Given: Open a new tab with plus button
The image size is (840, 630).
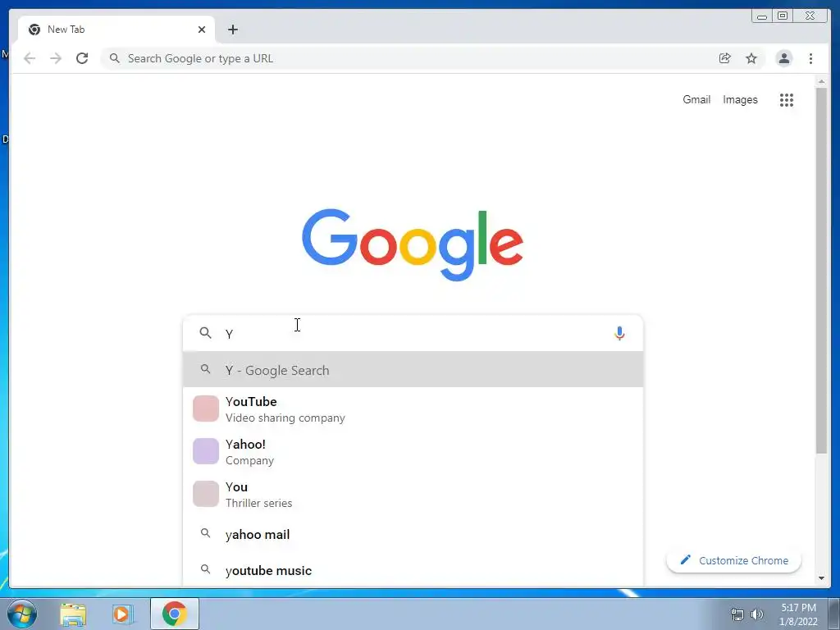Looking at the screenshot, I should (232, 30).
